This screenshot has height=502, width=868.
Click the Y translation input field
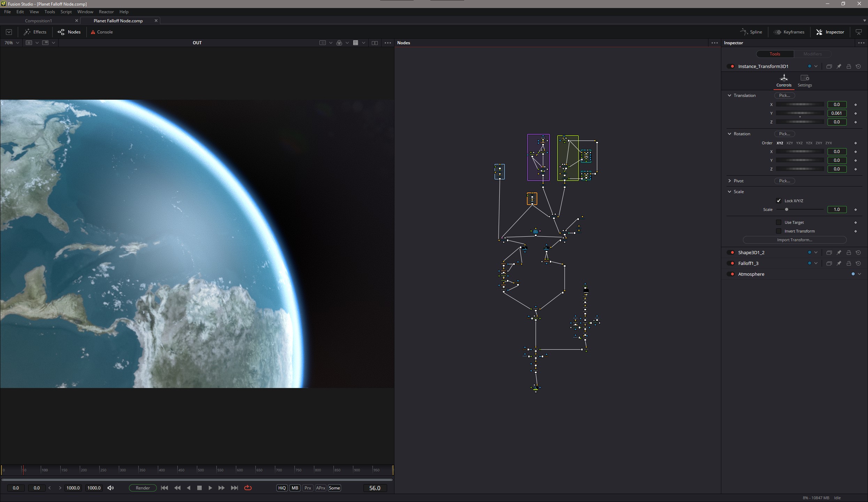point(836,113)
